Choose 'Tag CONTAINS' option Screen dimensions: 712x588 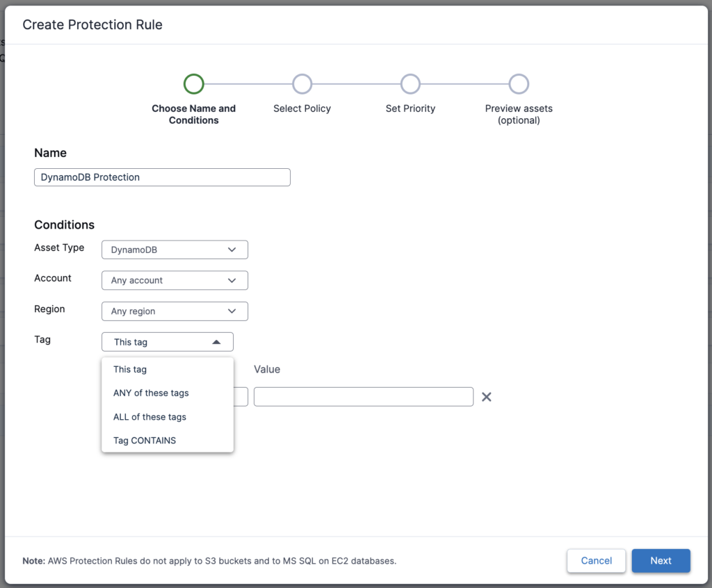[x=168, y=441]
